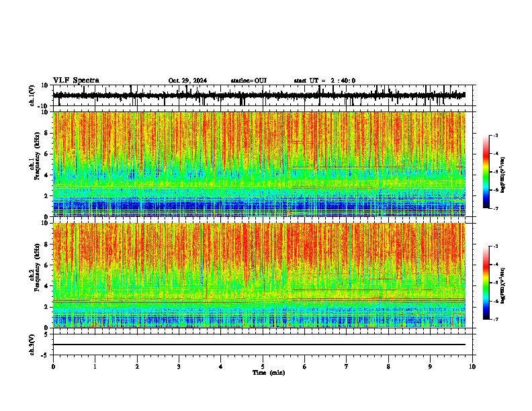Click tick label "1" on the Time axis
532x411 pixels.
pyautogui.click(x=95, y=367)
